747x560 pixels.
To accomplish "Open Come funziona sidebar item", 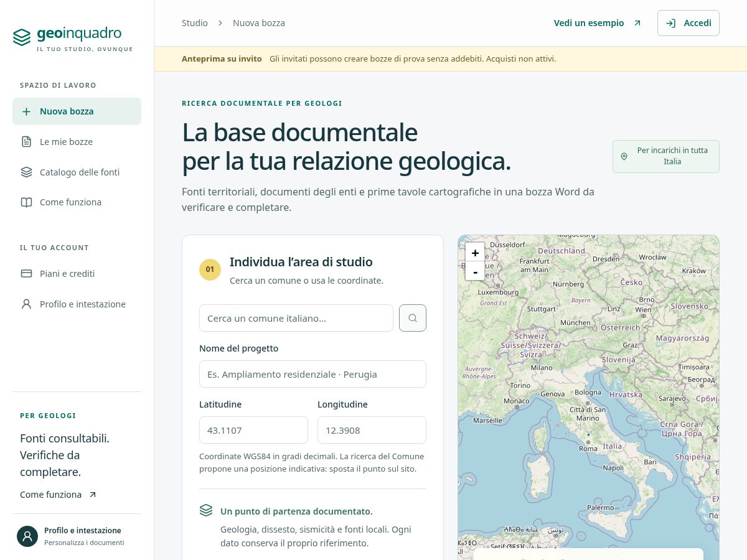I will tap(77, 202).
